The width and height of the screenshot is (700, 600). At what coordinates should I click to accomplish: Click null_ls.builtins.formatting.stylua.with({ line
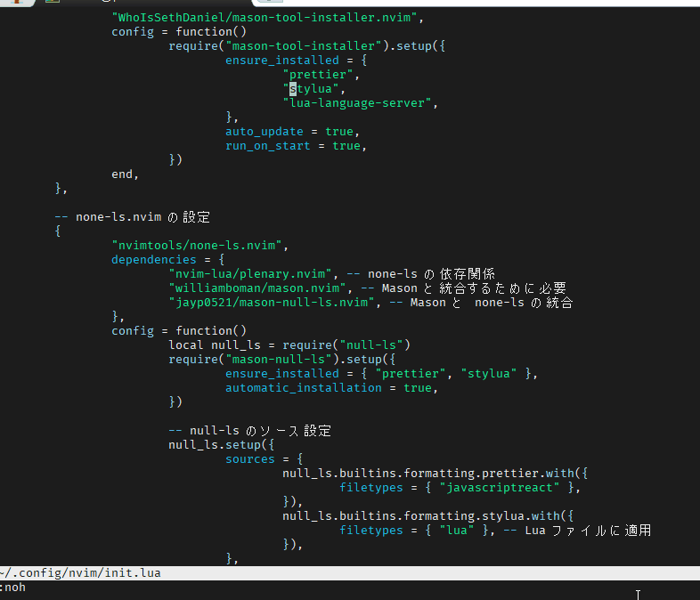pyautogui.click(x=427, y=516)
